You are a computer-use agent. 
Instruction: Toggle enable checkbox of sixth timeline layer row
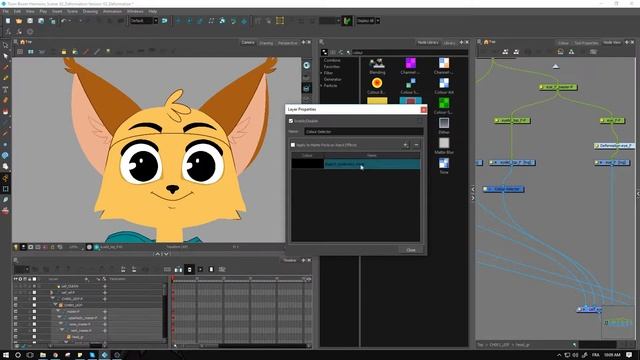click(34, 318)
